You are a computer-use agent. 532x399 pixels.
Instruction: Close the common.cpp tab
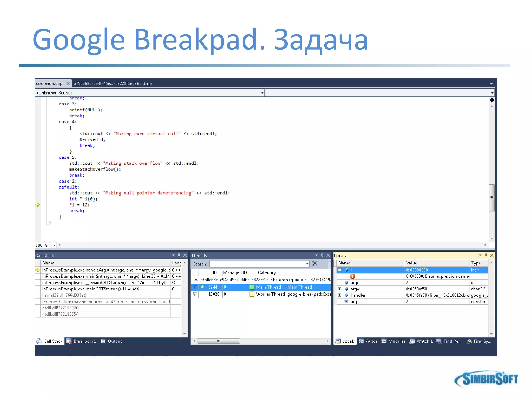(68, 83)
